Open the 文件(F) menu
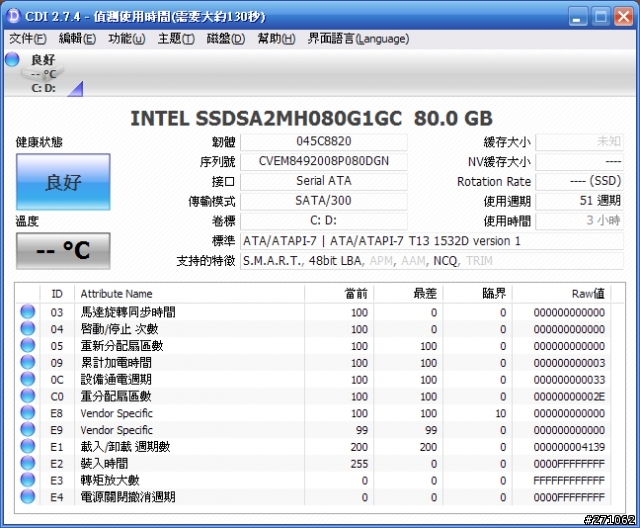Image resolution: width=640 pixels, height=528 pixels. point(28,39)
